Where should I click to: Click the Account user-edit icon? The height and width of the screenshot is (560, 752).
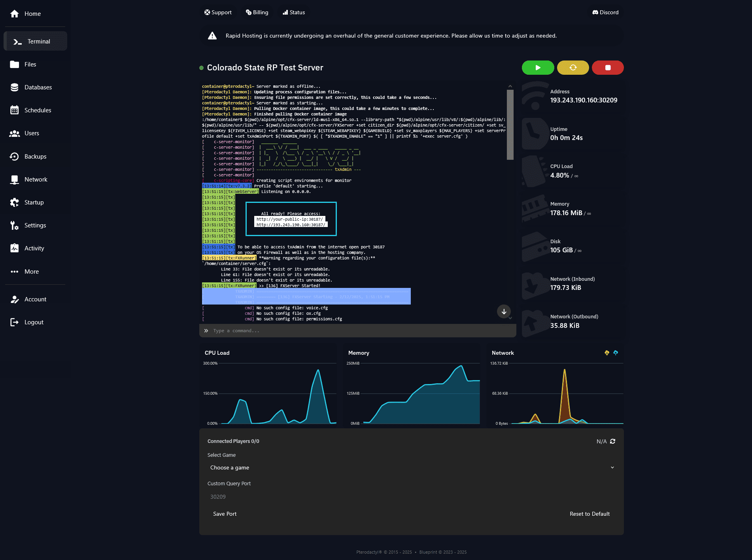click(15, 299)
